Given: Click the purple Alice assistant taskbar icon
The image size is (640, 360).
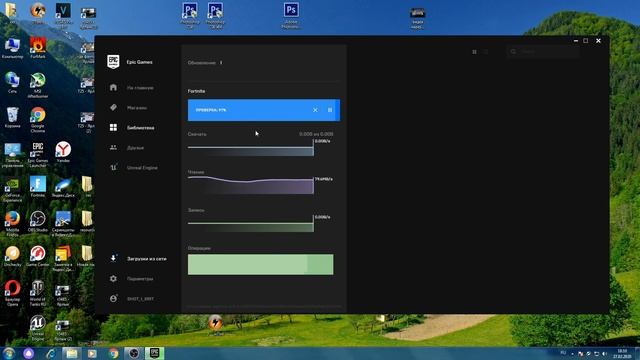Looking at the screenshot, I should click(x=28, y=353).
